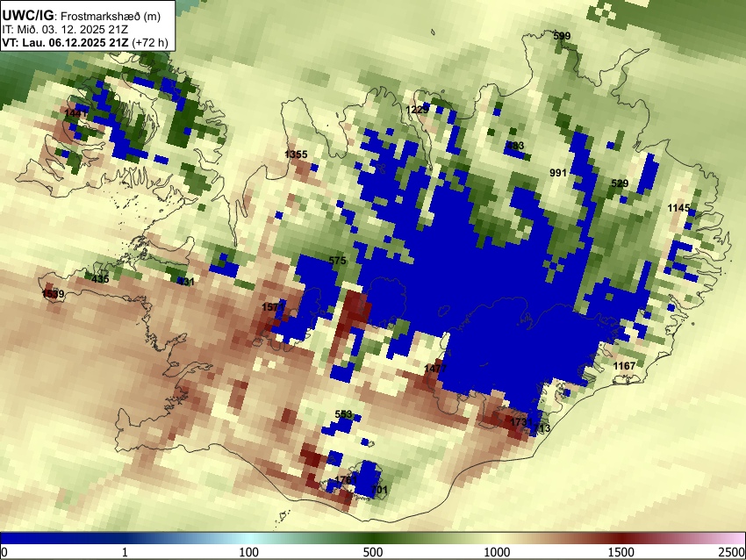Viewport: 746px width, 560px height.
Task: Click the 1167 label in the southeast
Action: pos(624,366)
